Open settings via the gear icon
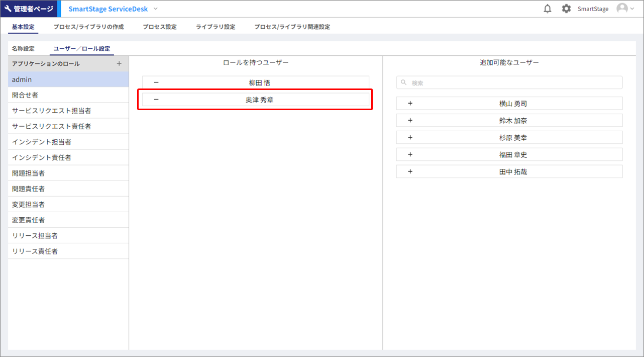Screen dimensions: 644x357 point(566,9)
